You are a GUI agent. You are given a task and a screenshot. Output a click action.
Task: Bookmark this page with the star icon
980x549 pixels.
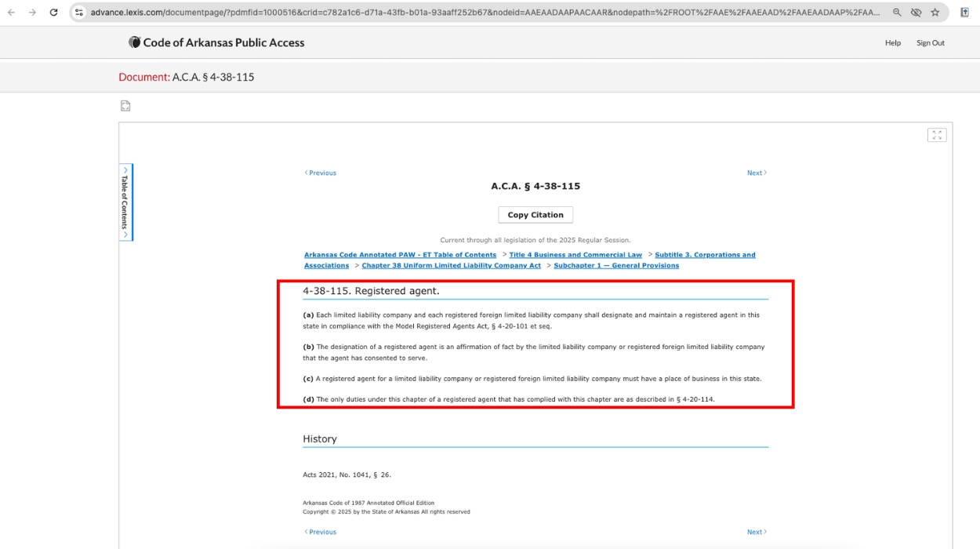click(x=935, y=13)
